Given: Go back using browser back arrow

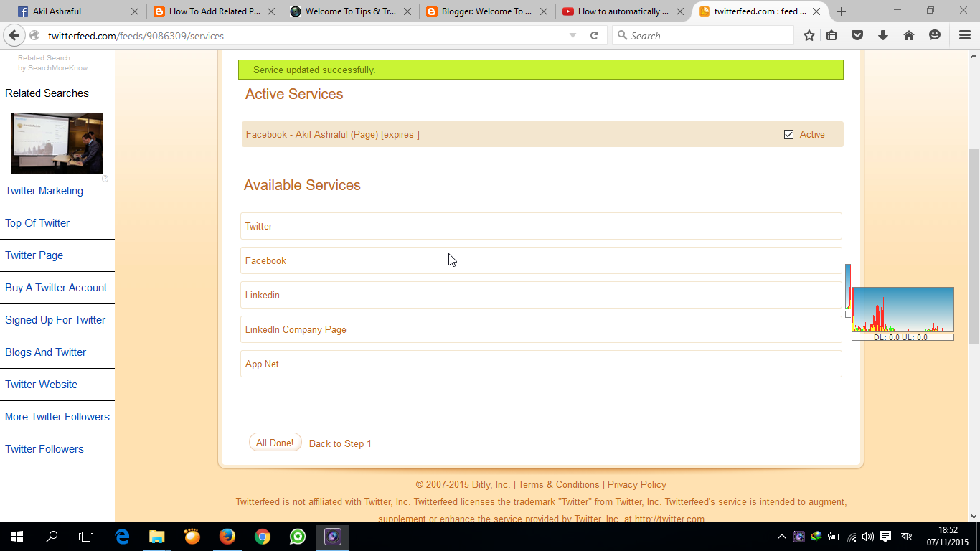Looking at the screenshot, I should click(14, 36).
